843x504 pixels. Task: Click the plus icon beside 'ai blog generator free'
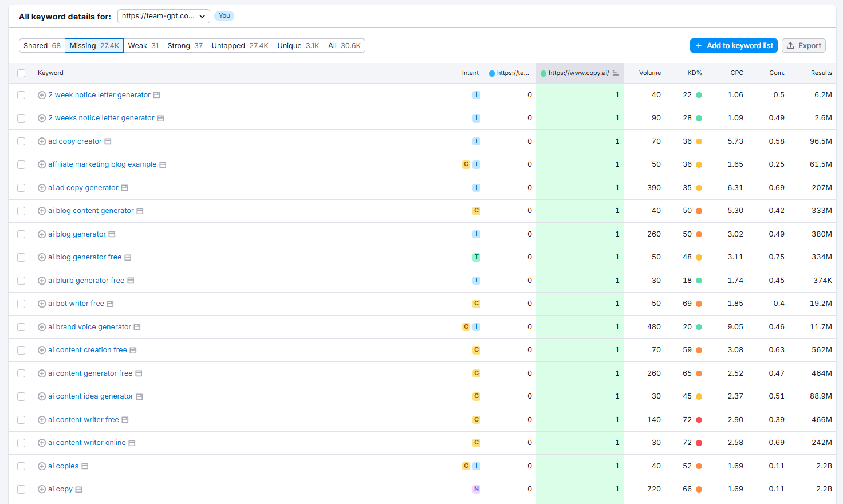point(42,257)
